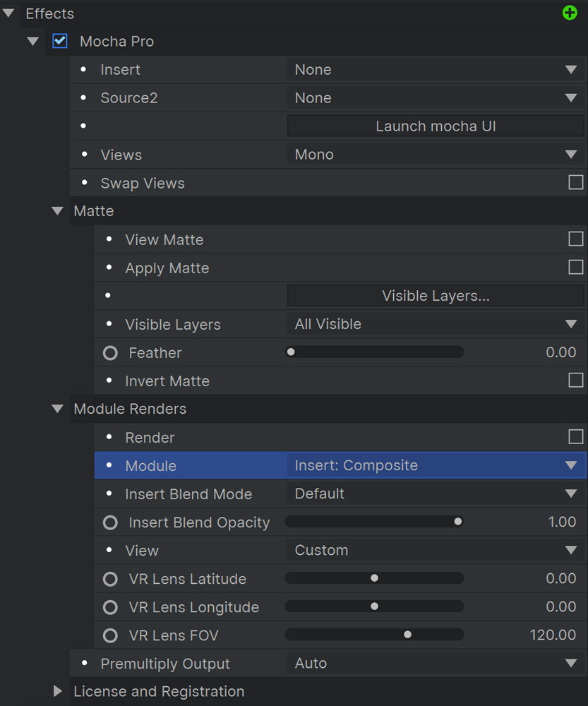
Task: Toggle keyframe circle for VR Lens Latitude
Action: point(110,579)
